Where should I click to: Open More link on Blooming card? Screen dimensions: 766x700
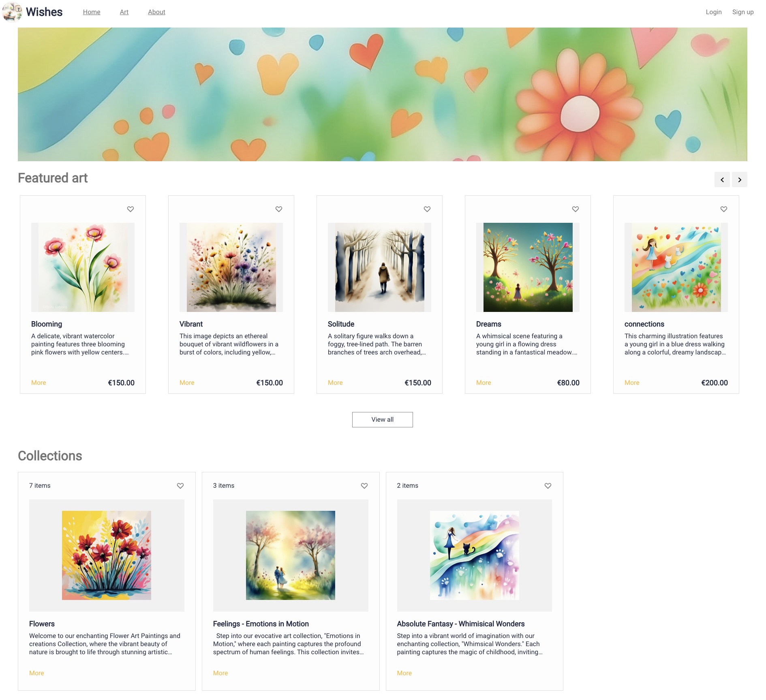pyautogui.click(x=39, y=383)
